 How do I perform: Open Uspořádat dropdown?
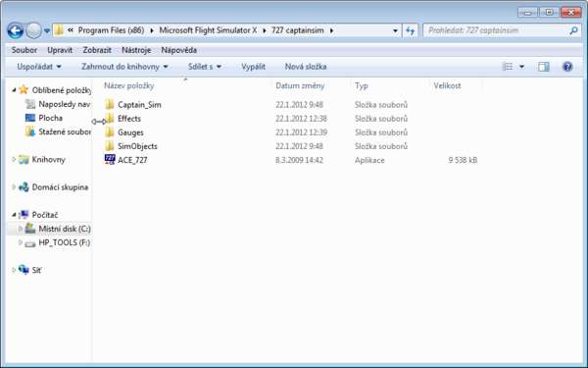(38, 67)
